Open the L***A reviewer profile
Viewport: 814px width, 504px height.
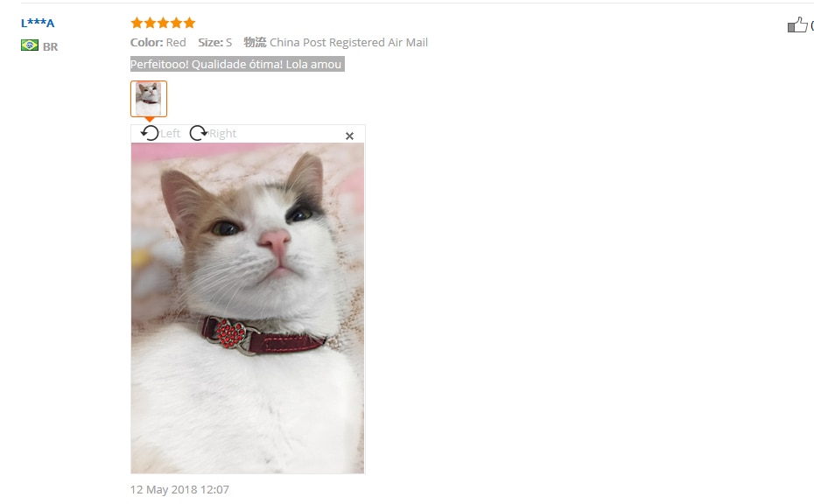38,23
